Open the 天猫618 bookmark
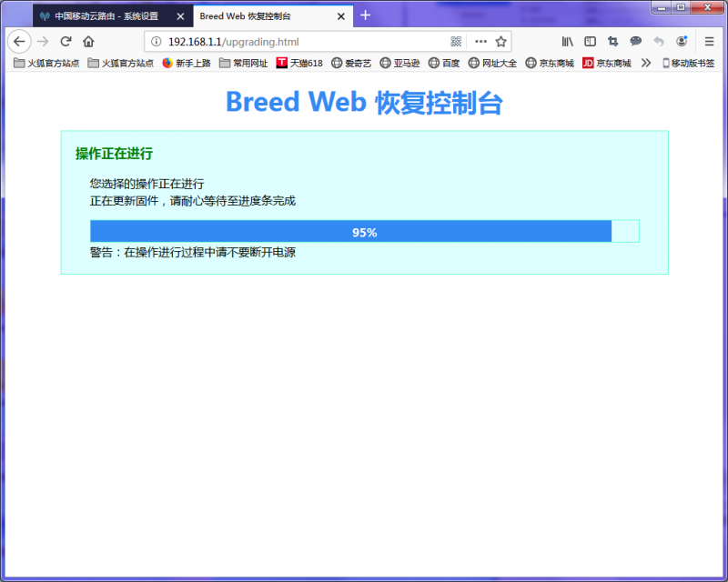The width and height of the screenshot is (728, 582). [x=299, y=63]
